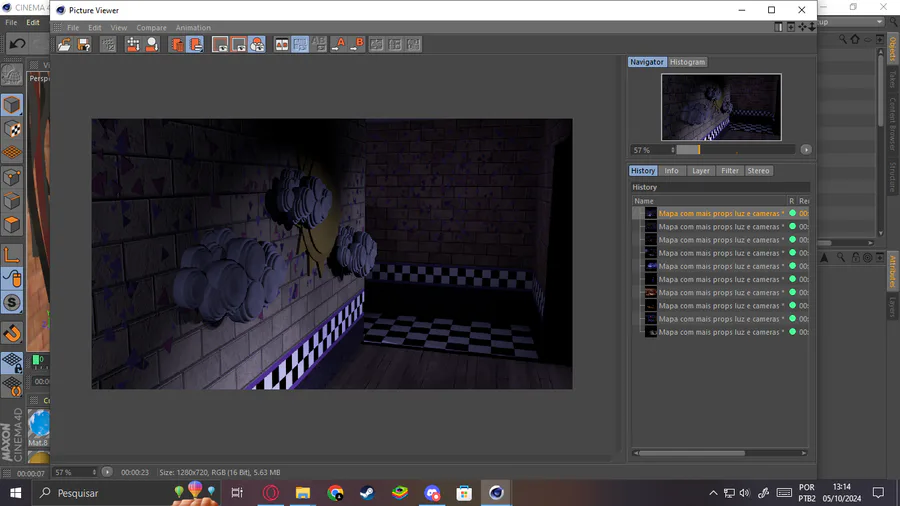Open the Animation menu
The height and width of the screenshot is (506, 900).
point(193,28)
